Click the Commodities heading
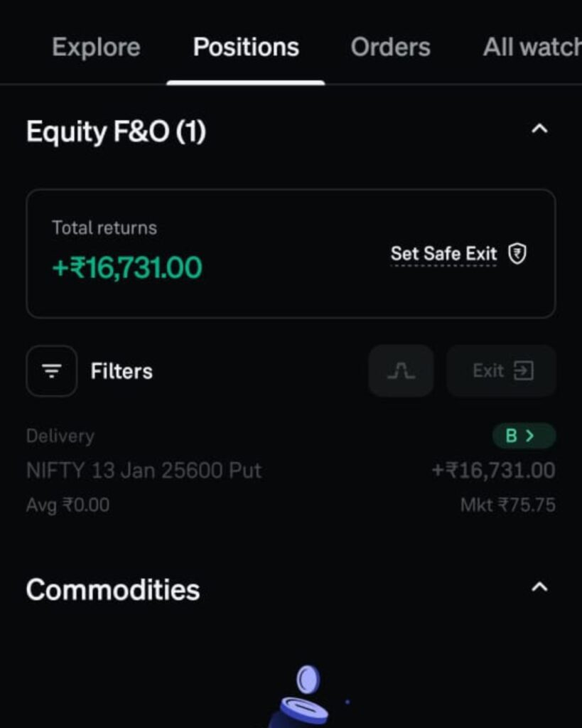 point(113,590)
